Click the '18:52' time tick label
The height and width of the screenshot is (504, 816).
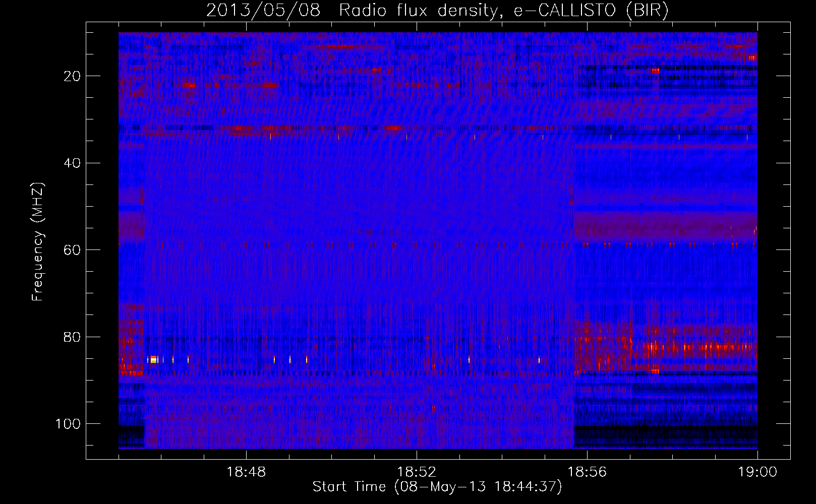(417, 472)
